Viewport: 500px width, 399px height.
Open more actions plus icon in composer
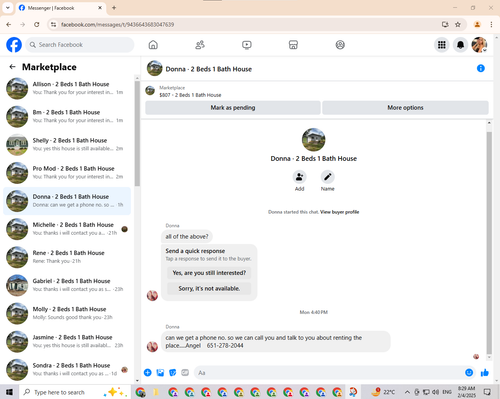[148, 373]
